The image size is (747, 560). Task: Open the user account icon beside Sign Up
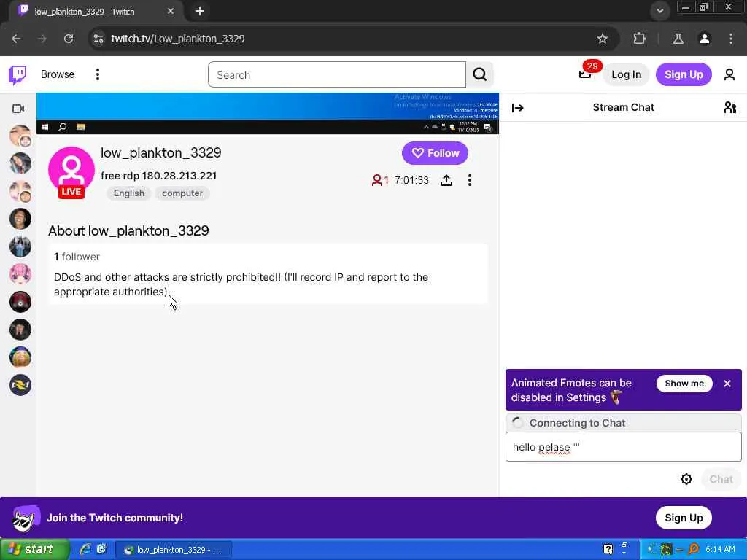[x=729, y=75]
